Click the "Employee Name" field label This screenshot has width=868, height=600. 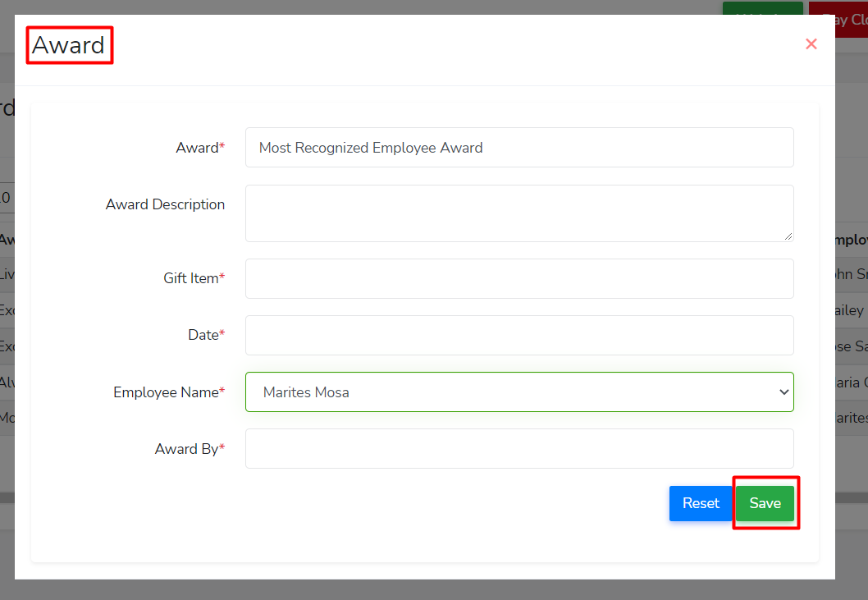click(167, 392)
